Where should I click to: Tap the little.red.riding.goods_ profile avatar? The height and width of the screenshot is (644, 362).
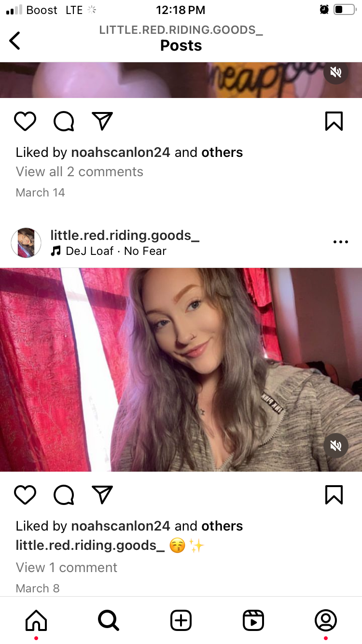(26, 243)
